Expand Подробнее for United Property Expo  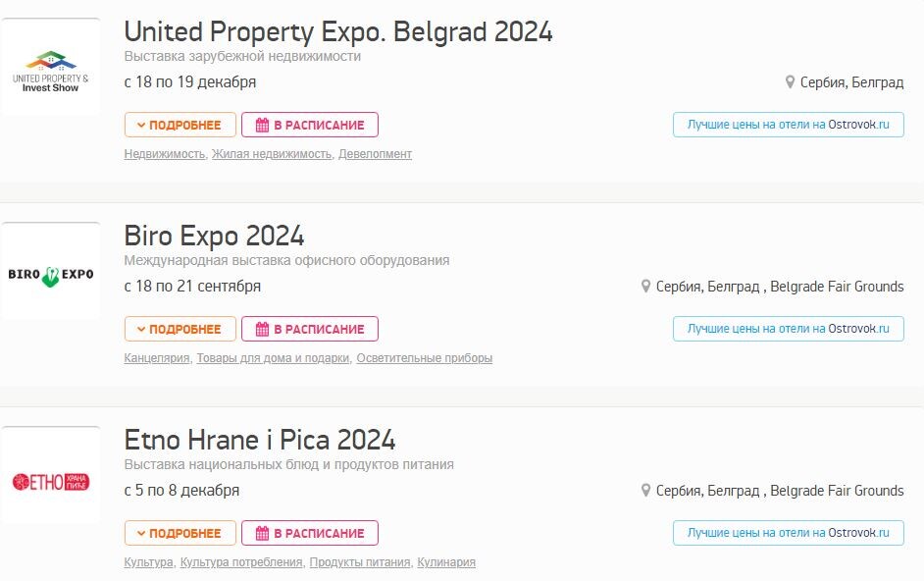pos(180,125)
